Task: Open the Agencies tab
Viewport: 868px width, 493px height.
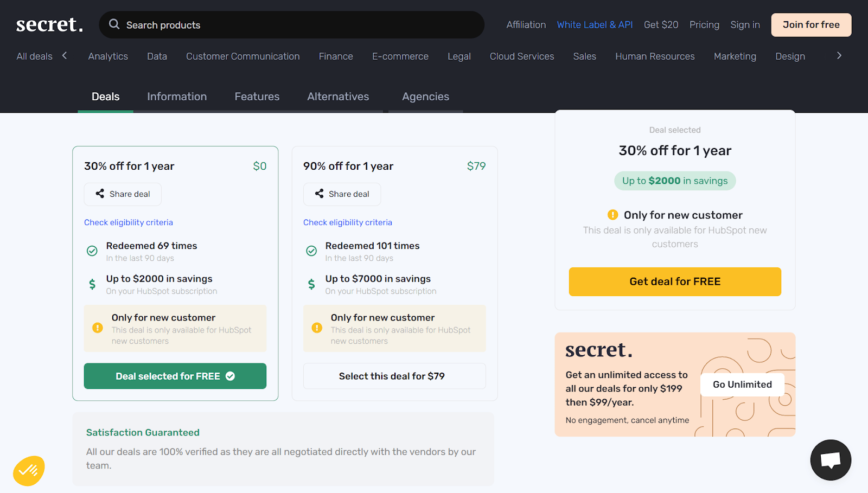Action: click(425, 97)
